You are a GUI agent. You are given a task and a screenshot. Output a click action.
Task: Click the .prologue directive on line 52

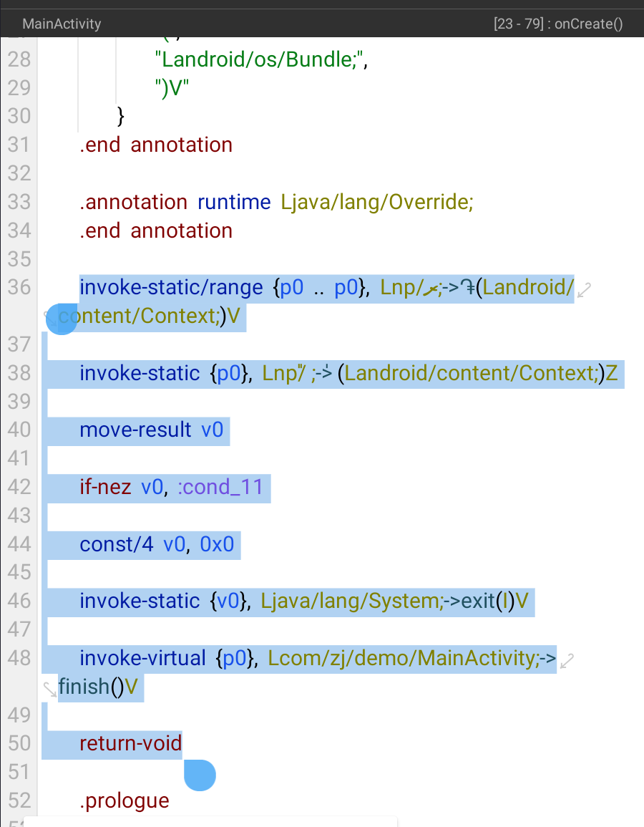click(x=125, y=801)
